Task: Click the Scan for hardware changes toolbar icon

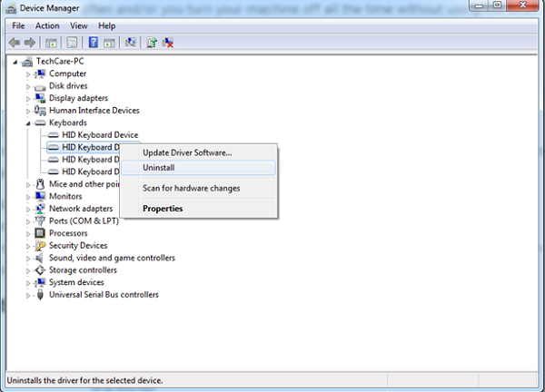Action: click(x=132, y=43)
